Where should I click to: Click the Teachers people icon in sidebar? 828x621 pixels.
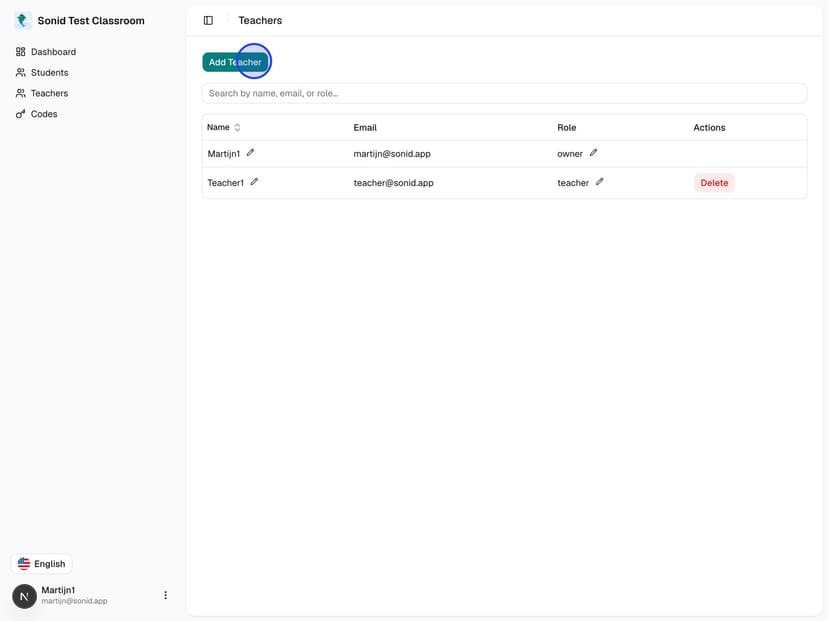[x=21, y=93]
